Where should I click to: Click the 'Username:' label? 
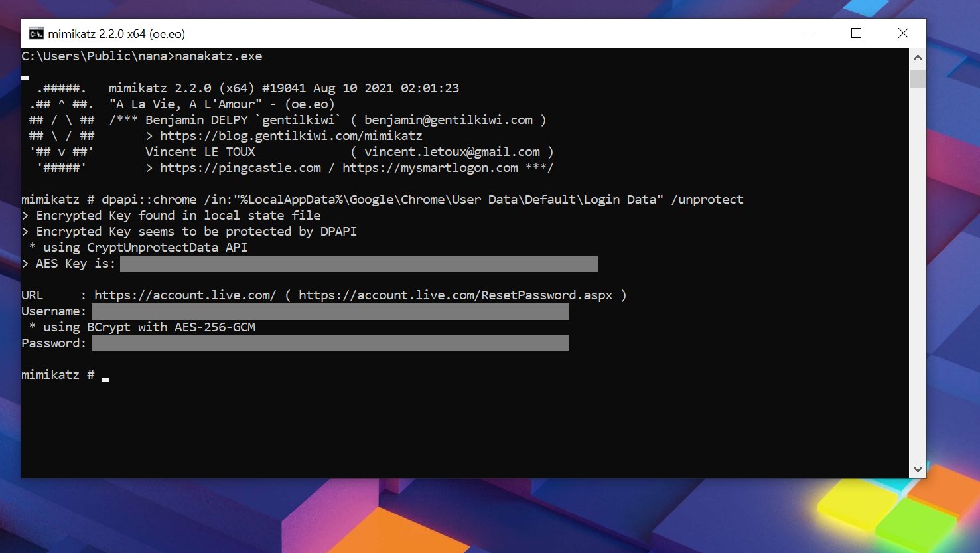click(x=54, y=311)
